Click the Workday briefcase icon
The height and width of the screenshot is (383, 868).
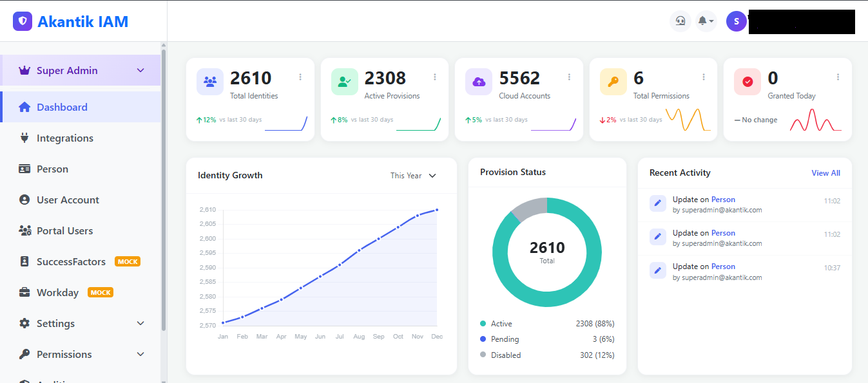click(x=24, y=292)
